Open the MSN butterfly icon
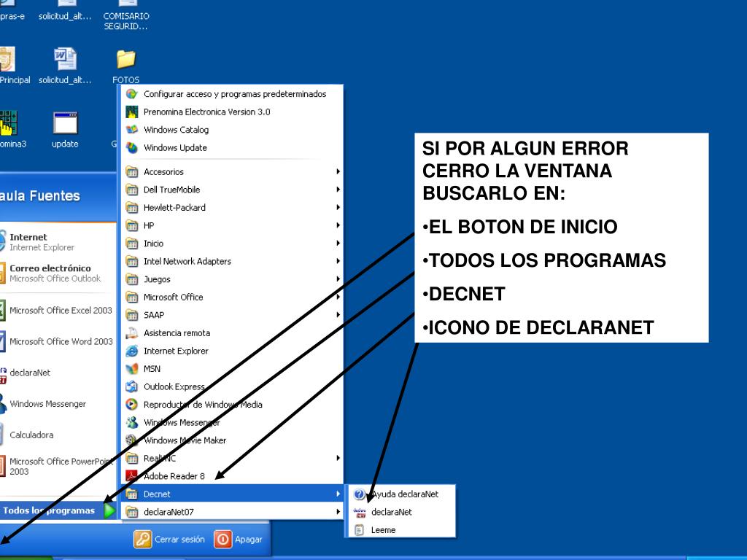The width and height of the screenshot is (747, 560). 132,368
